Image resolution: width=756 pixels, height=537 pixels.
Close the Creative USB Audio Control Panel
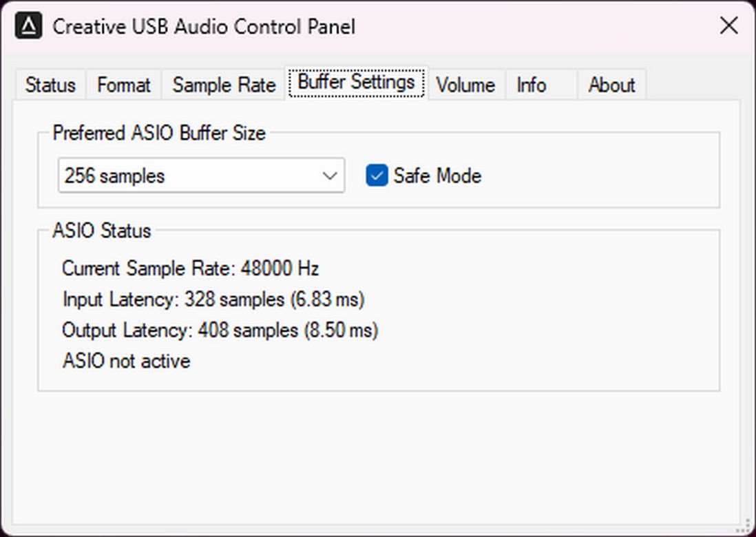728,26
